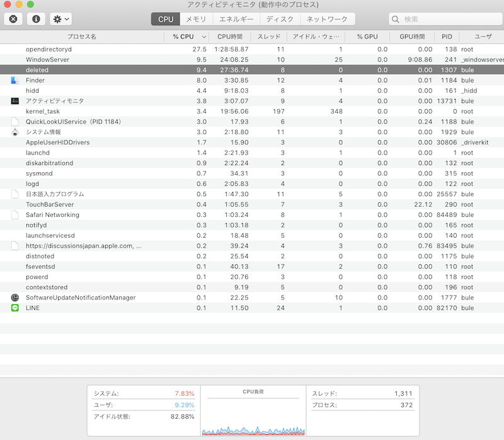This screenshot has width=504, height=440.
Task: Click the search magnifier icon
Action: (397, 20)
